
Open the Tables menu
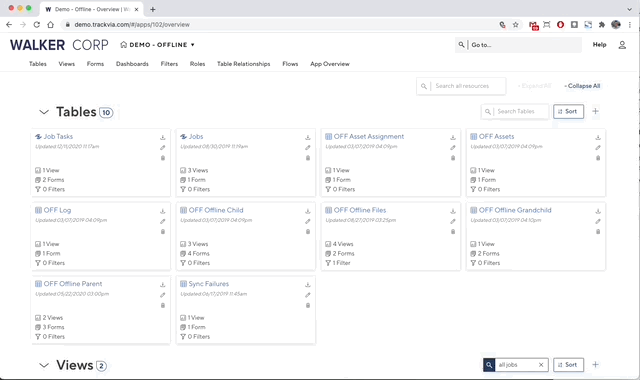[x=38, y=64]
